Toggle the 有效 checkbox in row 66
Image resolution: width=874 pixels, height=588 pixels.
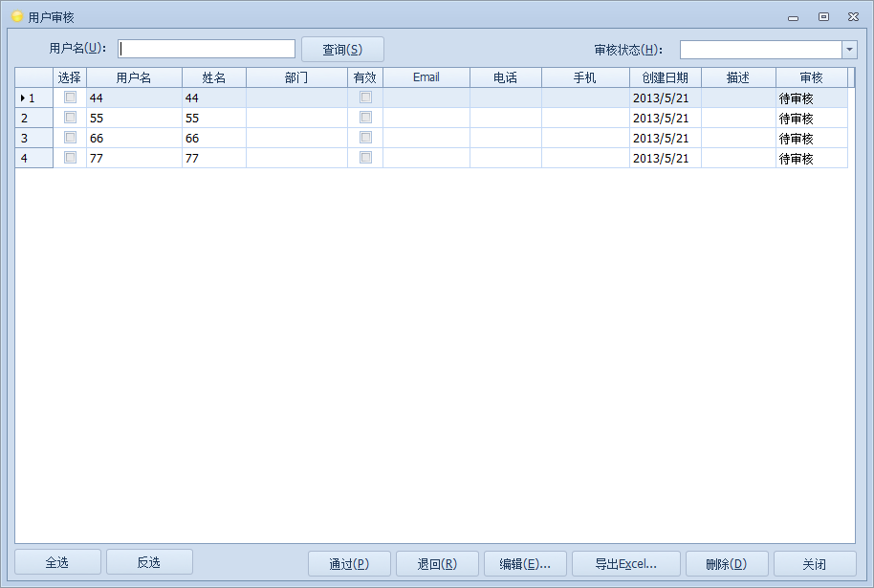point(365,138)
